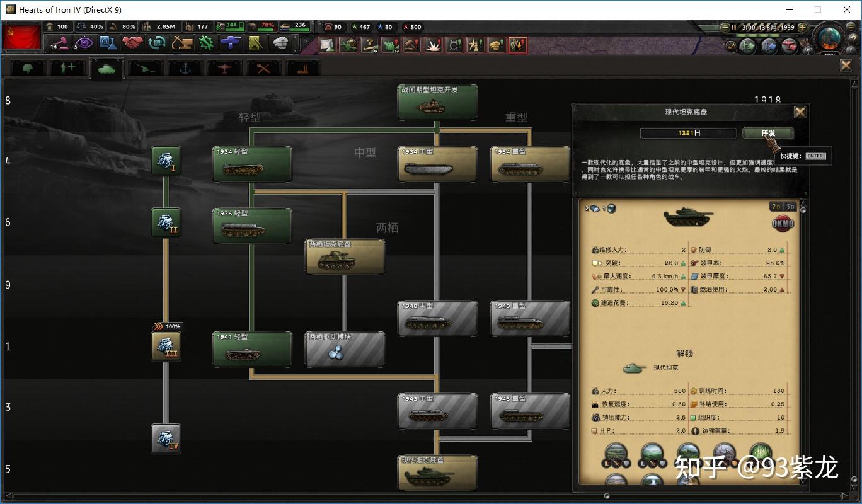Switch to the artillery research tab
Image resolution: width=862 pixels, height=504 pixels.
click(x=146, y=67)
